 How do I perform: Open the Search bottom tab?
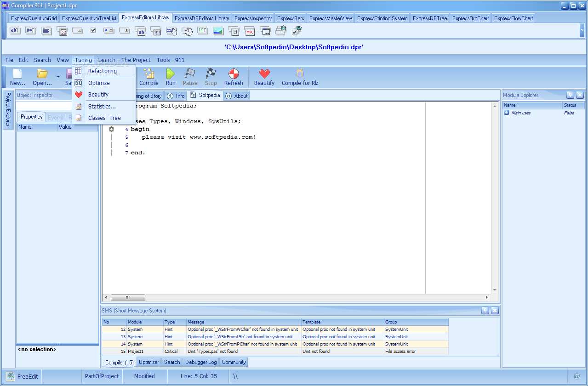172,362
